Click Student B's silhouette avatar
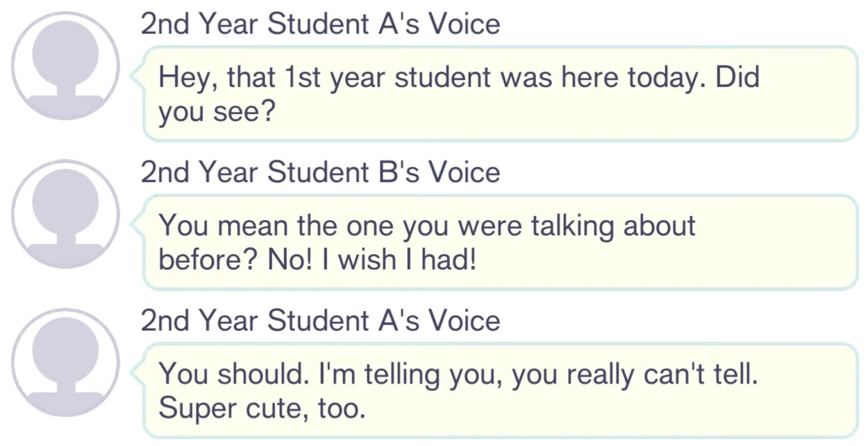Viewport: 868px width, 446px height. pyautogui.click(x=67, y=214)
